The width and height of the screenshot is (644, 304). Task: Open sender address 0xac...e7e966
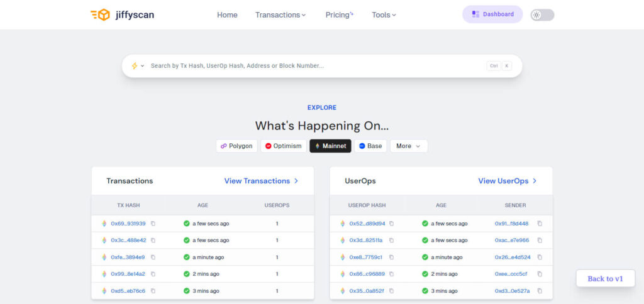coord(512,241)
